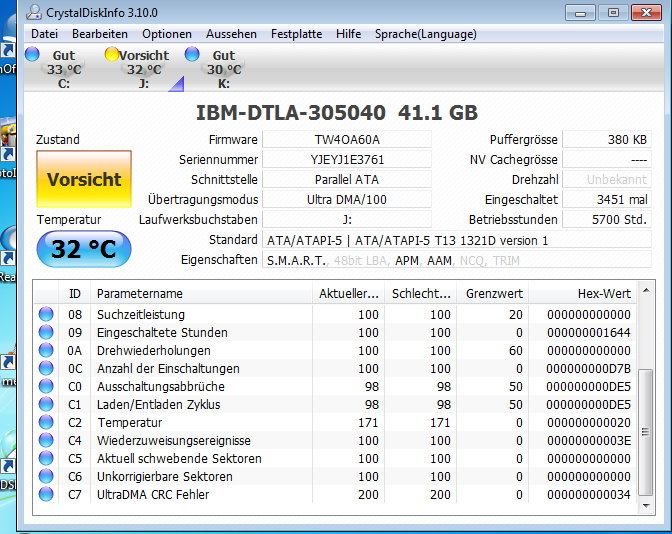672x534 pixels.
Task: Click the Übertragungsmodus value Ultra DMA/100
Action: click(x=347, y=200)
